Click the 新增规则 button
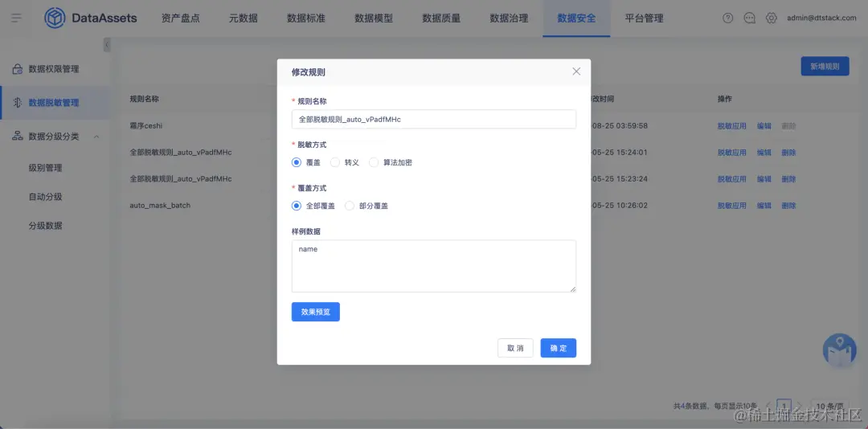 (x=825, y=66)
